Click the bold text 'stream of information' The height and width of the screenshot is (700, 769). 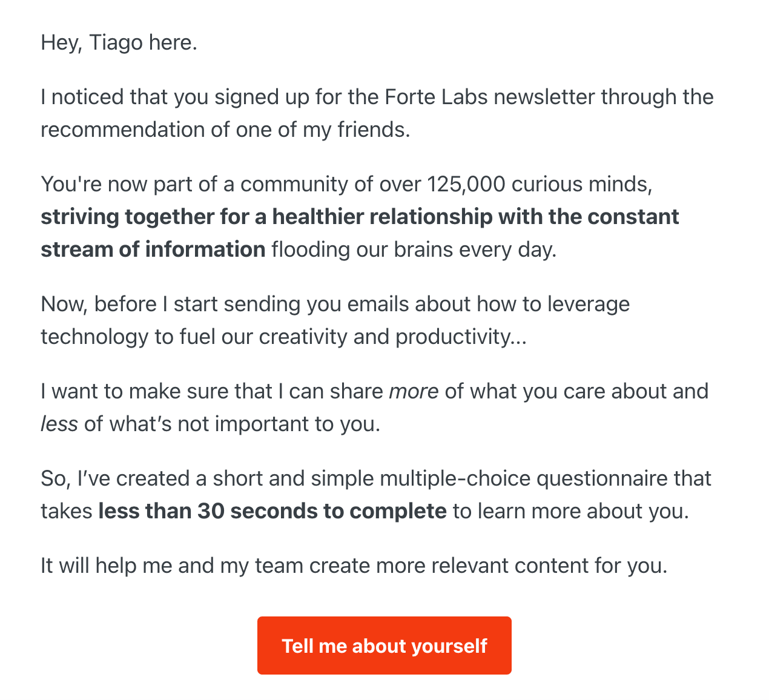[x=153, y=249]
